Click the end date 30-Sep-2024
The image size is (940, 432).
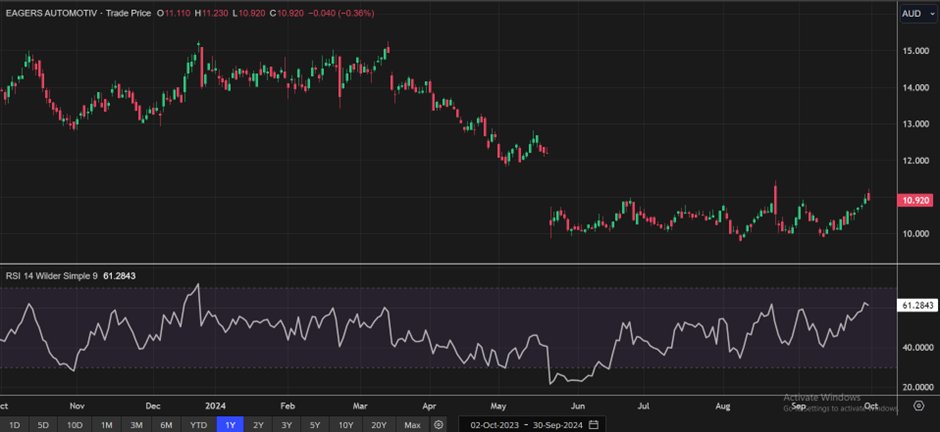557,425
